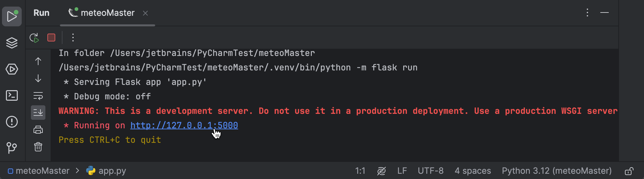Open the Run tool window icon
The width and height of the screenshot is (644, 179).
12,16
